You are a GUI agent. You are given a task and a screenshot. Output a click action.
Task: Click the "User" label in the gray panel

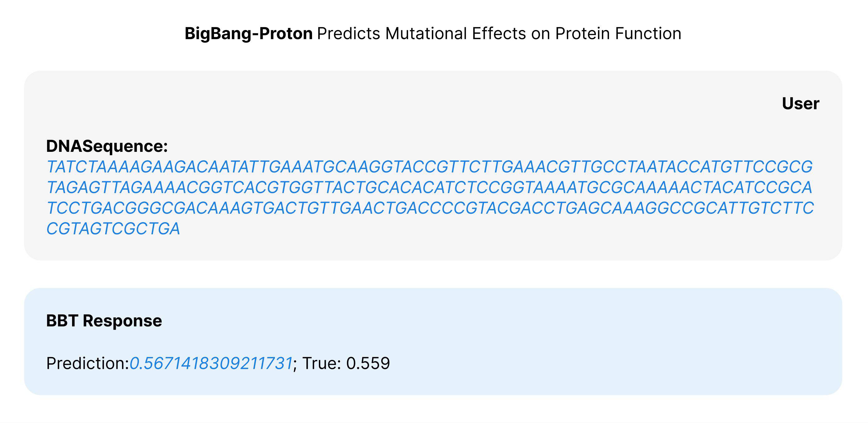800,103
